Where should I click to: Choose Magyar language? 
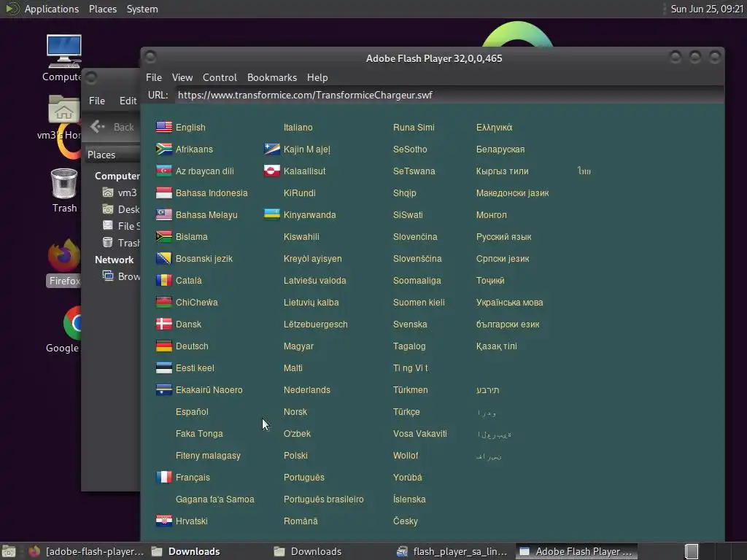click(298, 346)
